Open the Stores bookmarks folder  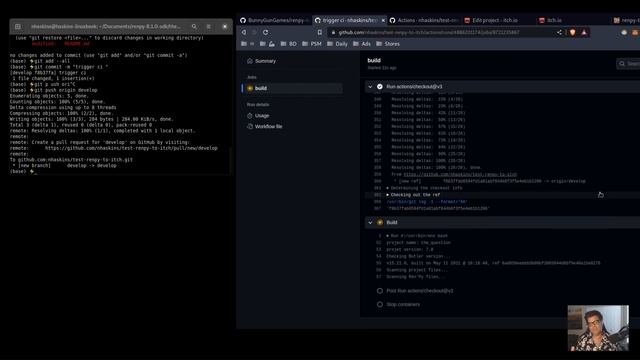pos(388,44)
